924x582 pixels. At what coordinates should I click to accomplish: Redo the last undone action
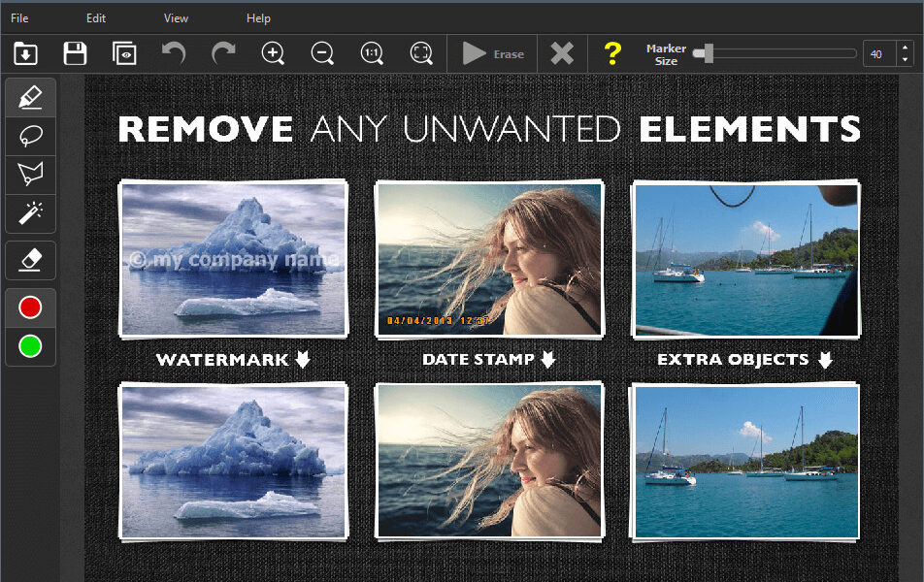[x=223, y=53]
